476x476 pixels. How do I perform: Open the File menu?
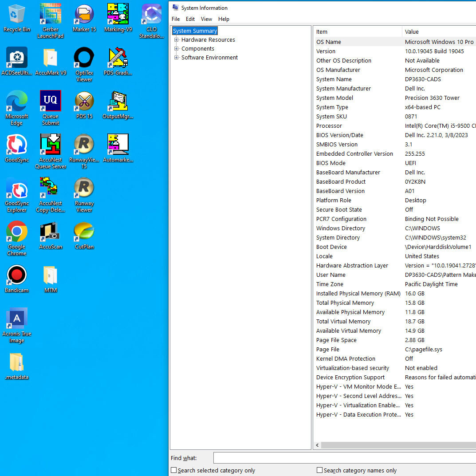coord(176,19)
